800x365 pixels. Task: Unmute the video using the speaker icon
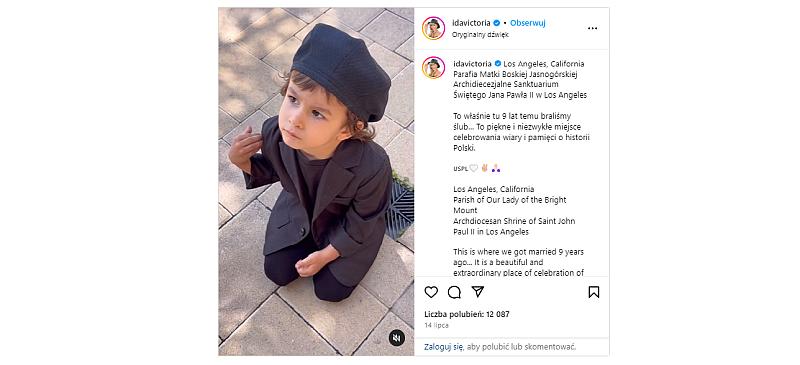pos(396,338)
